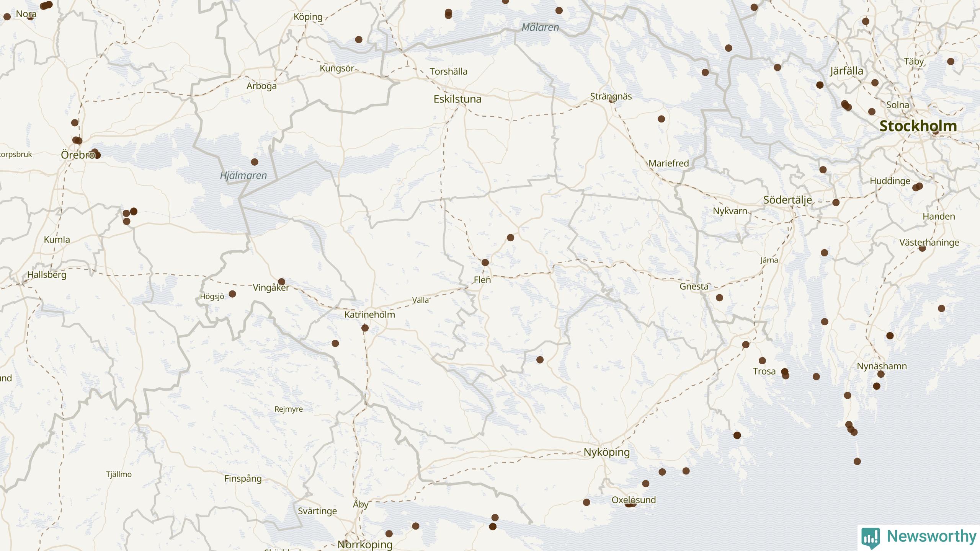Click the Rejmyre village label
This screenshot has height=551, width=980.
click(289, 409)
